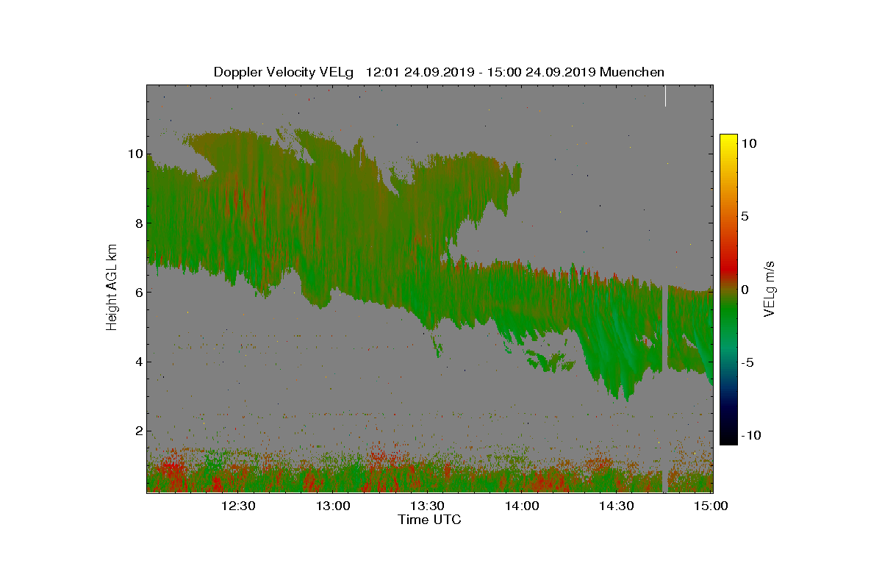Viewport: 882px width, 588px height.
Task: Click the colorbar tick label 10
Action: click(x=748, y=144)
